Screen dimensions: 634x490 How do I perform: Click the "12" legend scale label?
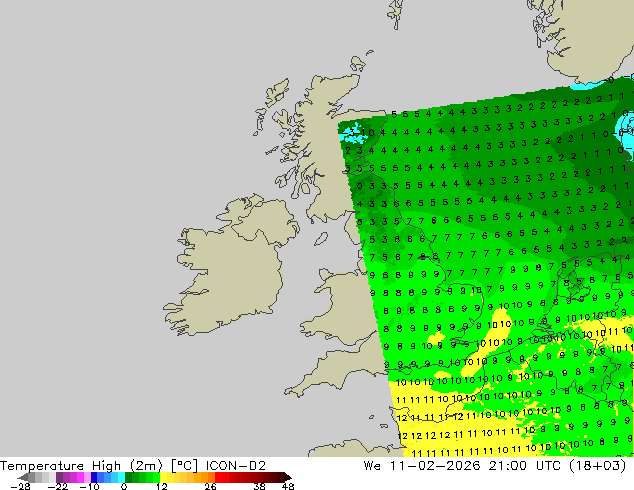click(x=162, y=486)
